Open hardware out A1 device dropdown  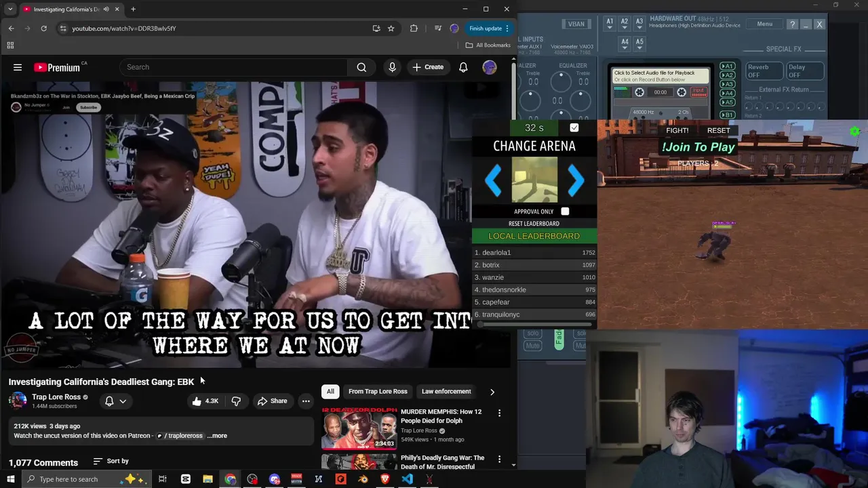click(610, 23)
